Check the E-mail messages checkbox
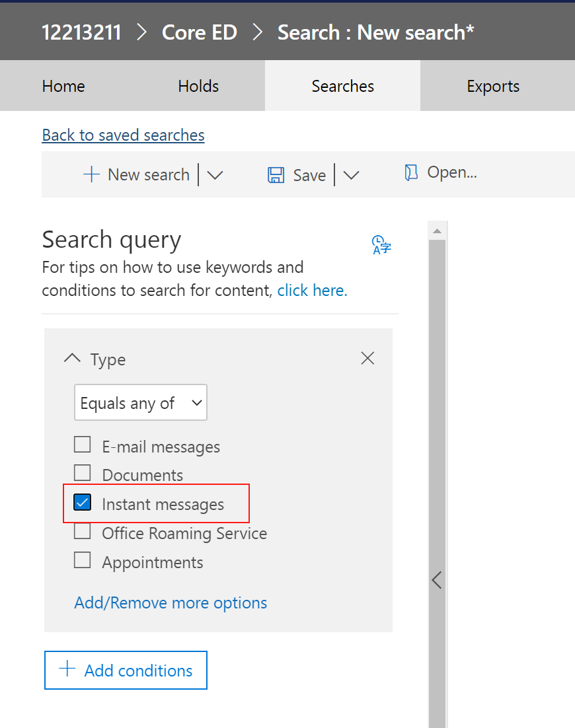This screenshot has height=728, width=575. pyautogui.click(x=83, y=445)
